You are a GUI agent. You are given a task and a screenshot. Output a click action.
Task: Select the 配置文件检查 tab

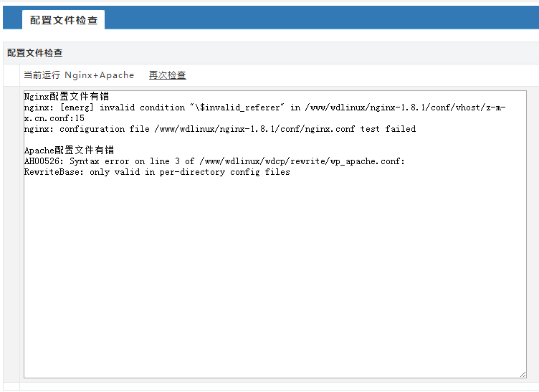click(64, 20)
